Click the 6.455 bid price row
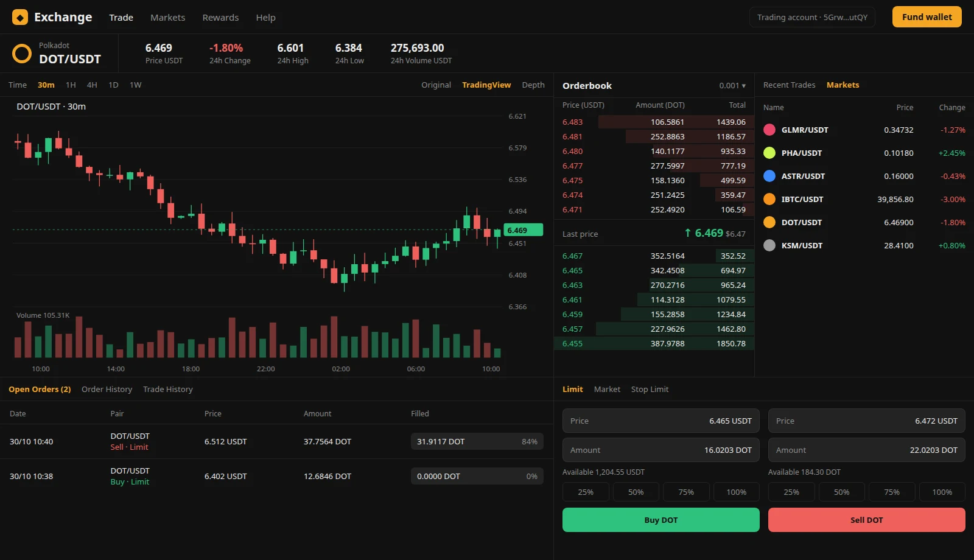Screen dimensions: 974x560 tap(654, 344)
